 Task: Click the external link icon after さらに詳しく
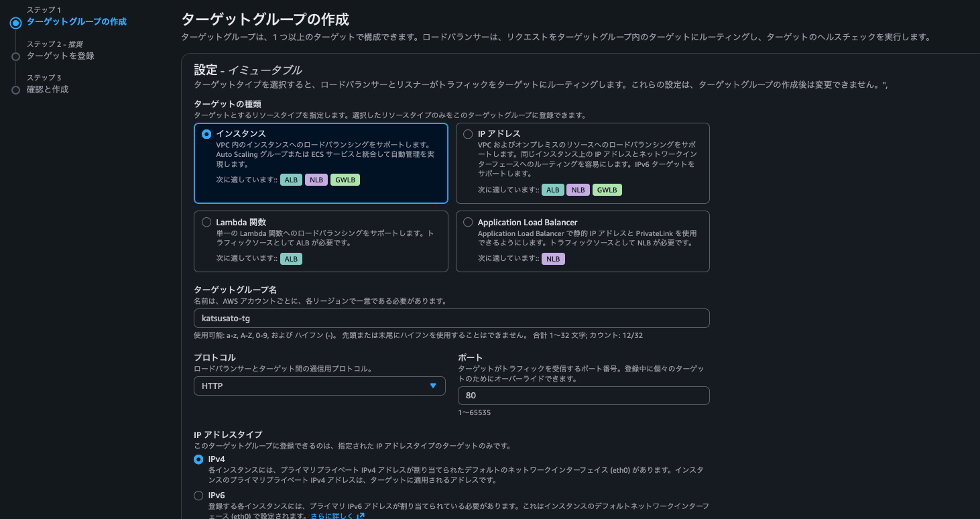[x=361, y=516]
